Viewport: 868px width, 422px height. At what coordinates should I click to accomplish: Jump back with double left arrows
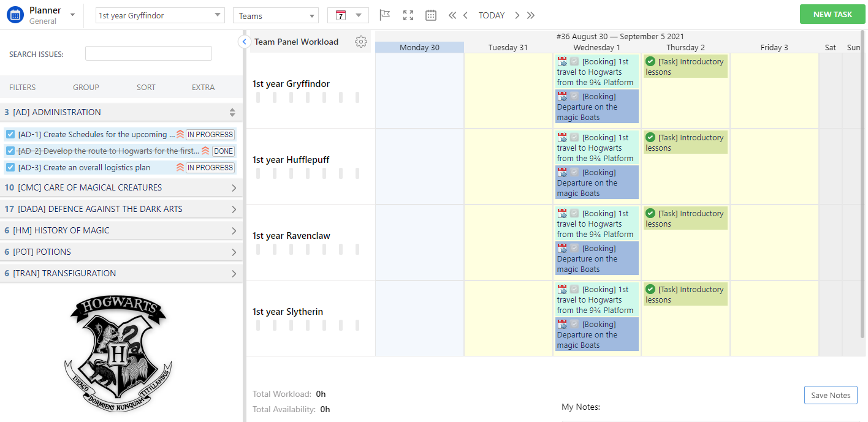pos(452,15)
